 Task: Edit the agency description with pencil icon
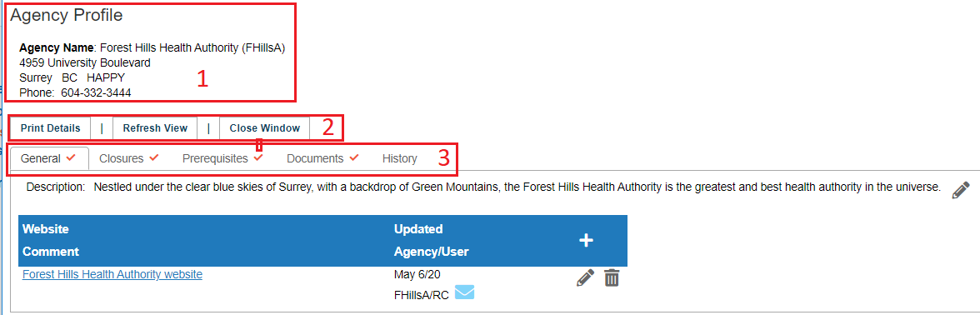pos(961,190)
